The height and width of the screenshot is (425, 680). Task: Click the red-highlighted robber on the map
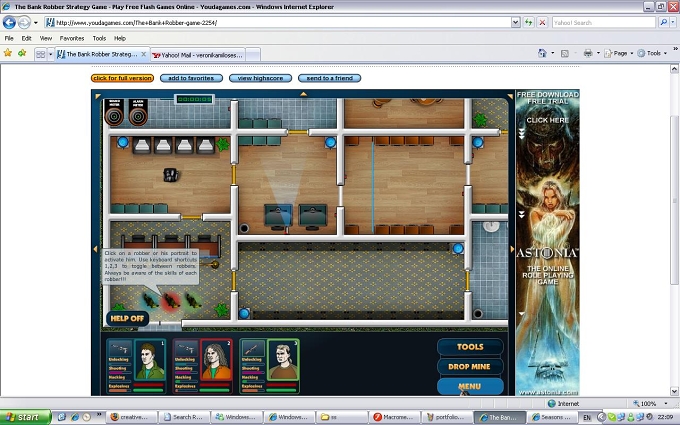pos(171,301)
